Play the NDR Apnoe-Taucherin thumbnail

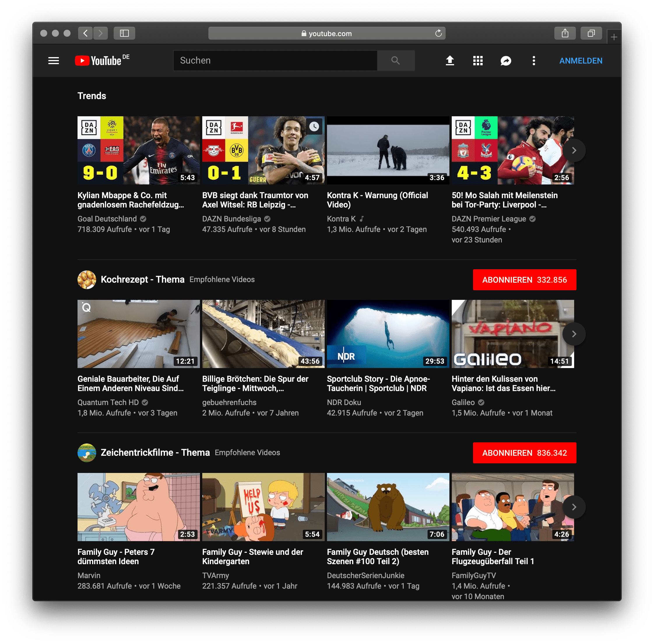click(x=388, y=334)
